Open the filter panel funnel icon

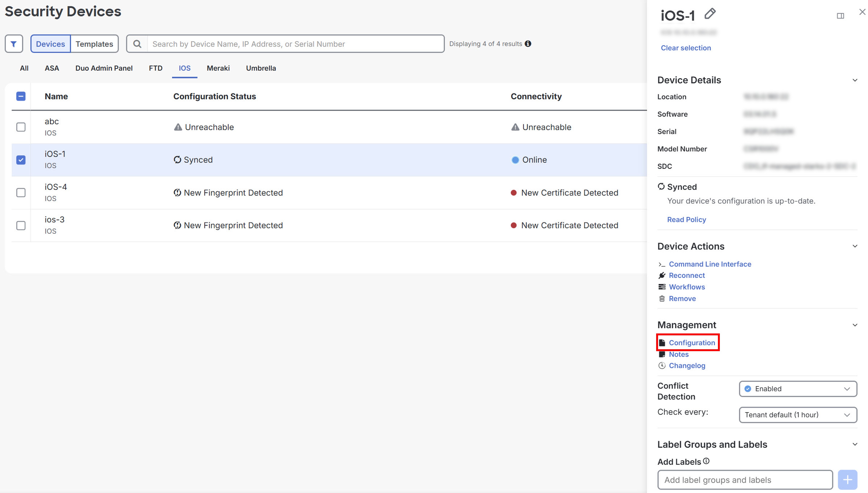pyautogui.click(x=13, y=43)
